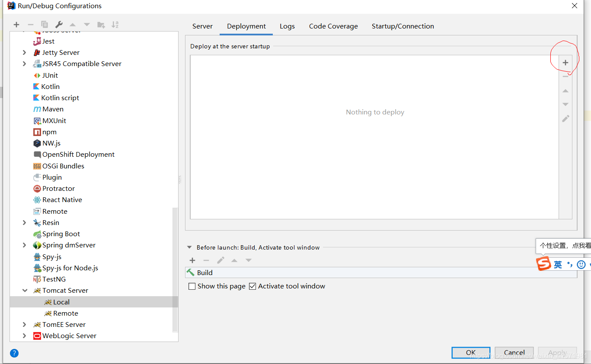Click the Cancel button
The height and width of the screenshot is (364, 591).
click(x=514, y=352)
